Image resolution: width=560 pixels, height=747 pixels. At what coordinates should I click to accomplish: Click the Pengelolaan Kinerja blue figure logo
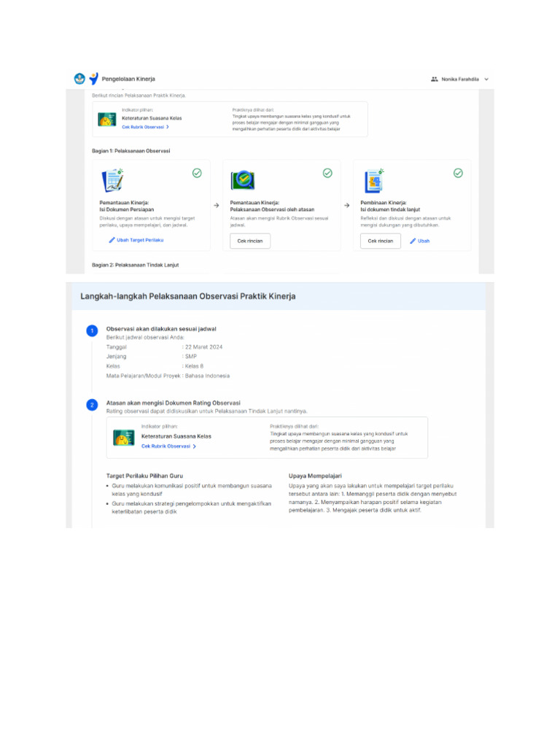[x=94, y=79]
